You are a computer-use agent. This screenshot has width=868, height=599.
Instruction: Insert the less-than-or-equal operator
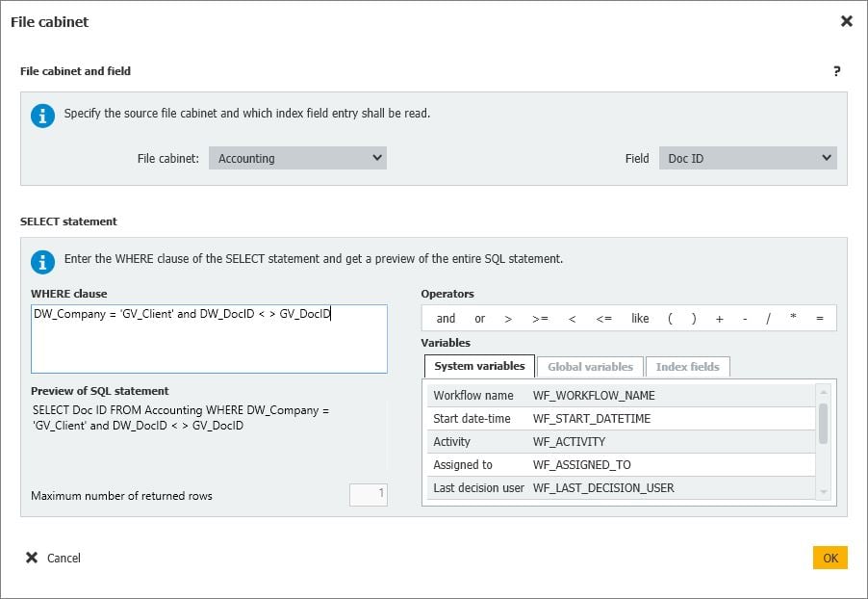603,319
